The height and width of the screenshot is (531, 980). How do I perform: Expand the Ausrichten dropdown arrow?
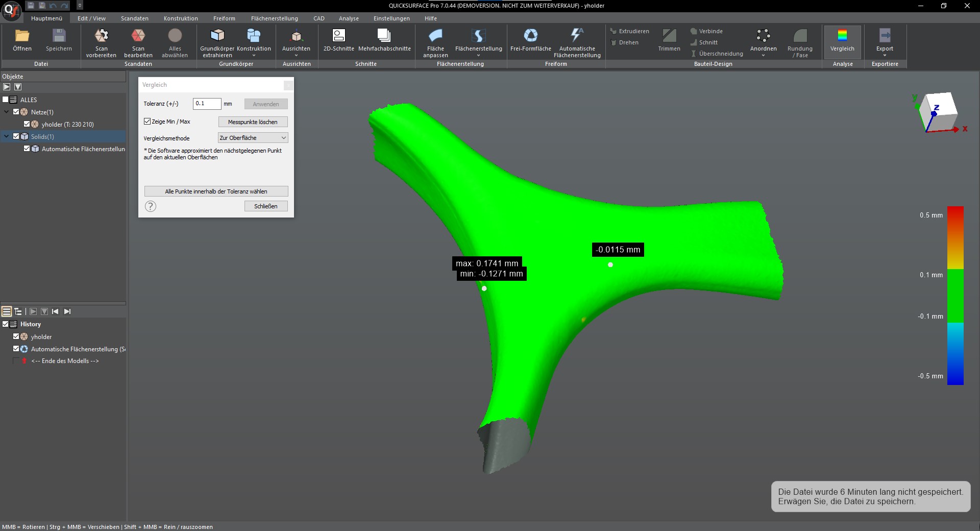coord(296,55)
